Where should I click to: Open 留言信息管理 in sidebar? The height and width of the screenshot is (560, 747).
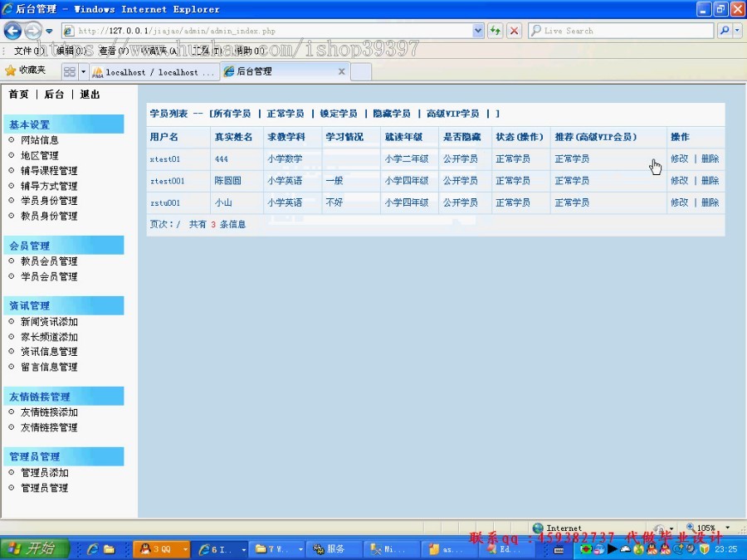49,367
